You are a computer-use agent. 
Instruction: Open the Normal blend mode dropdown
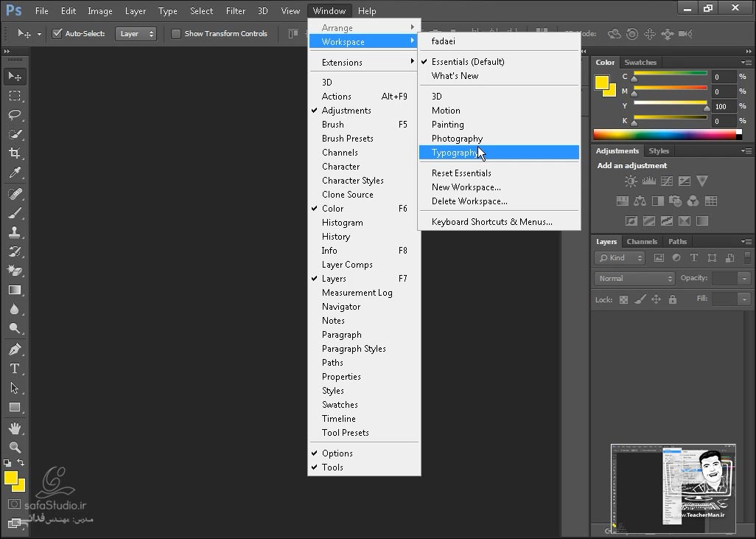coord(634,279)
